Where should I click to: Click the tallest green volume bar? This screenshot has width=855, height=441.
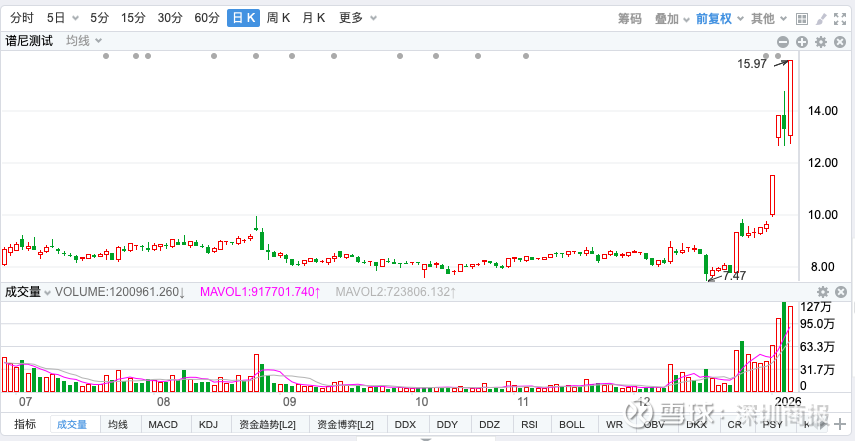pyautogui.click(x=784, y=347)
